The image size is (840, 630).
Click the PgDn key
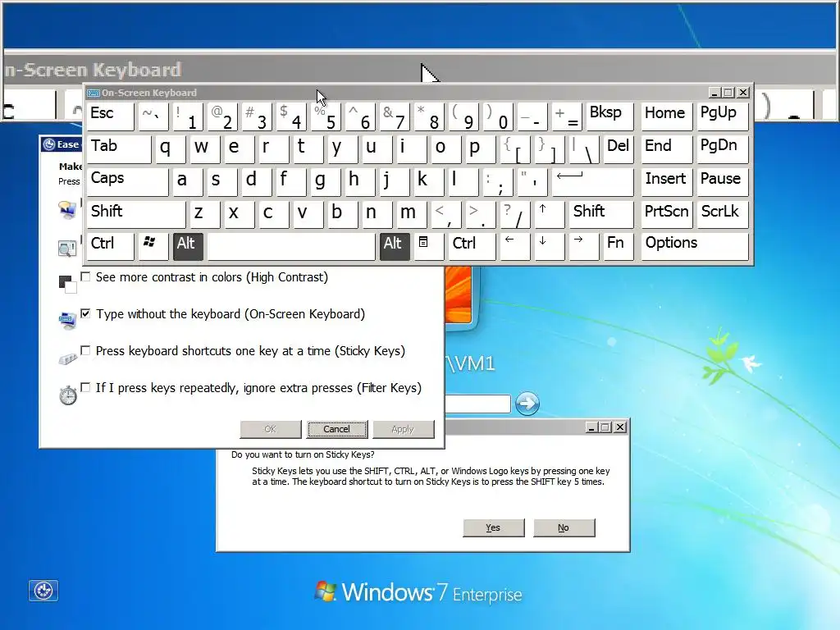point(722,149)
